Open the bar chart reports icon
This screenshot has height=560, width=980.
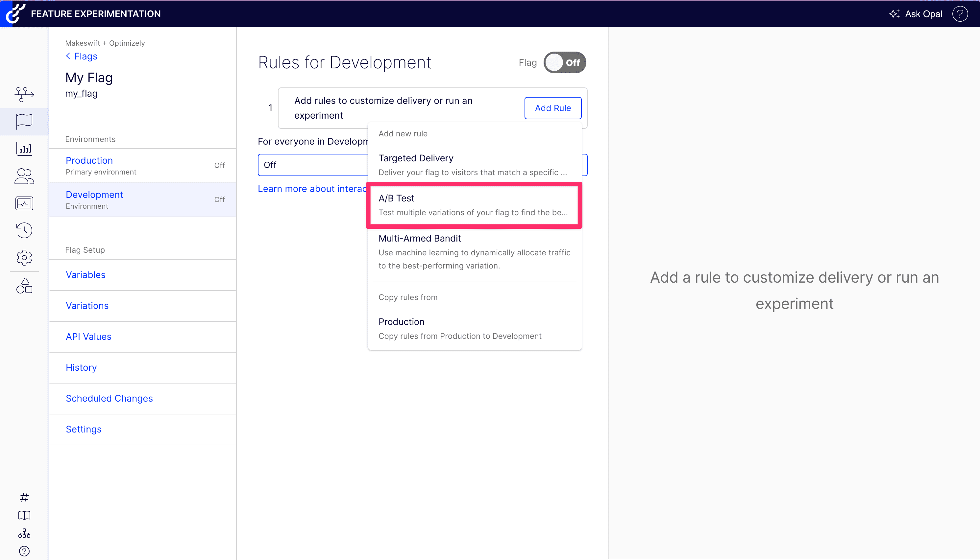coord(24,149)
